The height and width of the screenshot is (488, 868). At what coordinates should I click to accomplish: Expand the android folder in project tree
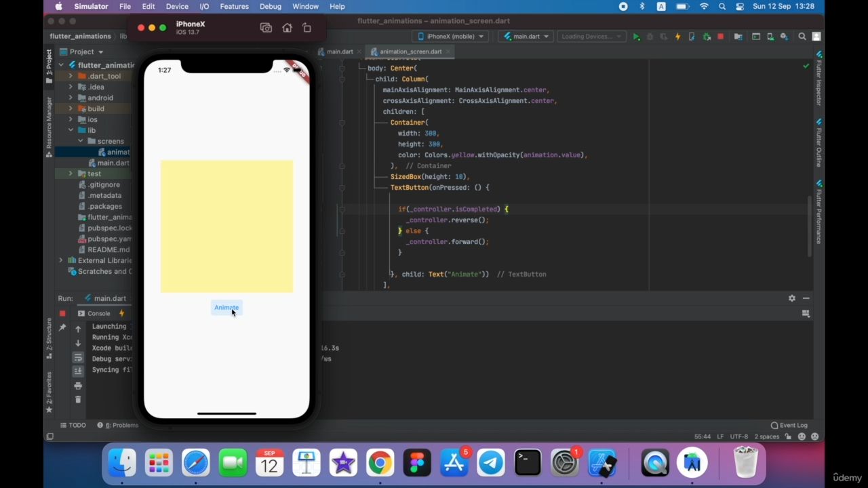(x=71, y=98)
